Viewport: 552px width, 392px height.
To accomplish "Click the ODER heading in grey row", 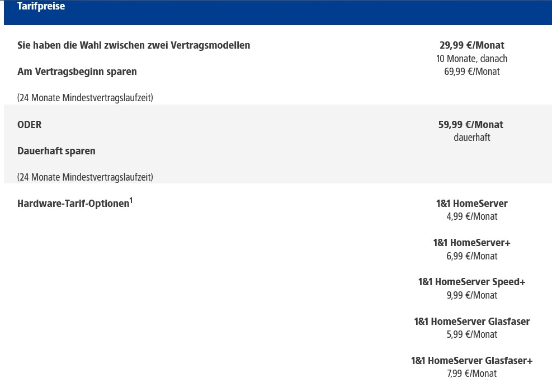I will pos(29,125).
